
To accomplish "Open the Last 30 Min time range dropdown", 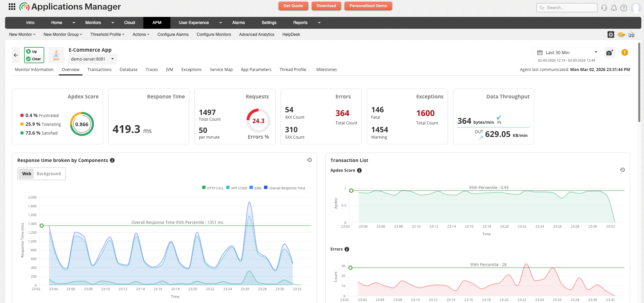I will (x=567, y=53).
